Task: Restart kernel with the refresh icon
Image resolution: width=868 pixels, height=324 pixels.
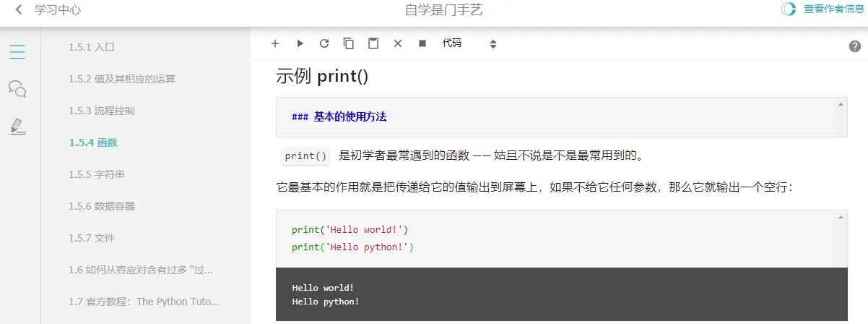Action: click(x=324, y=43)
